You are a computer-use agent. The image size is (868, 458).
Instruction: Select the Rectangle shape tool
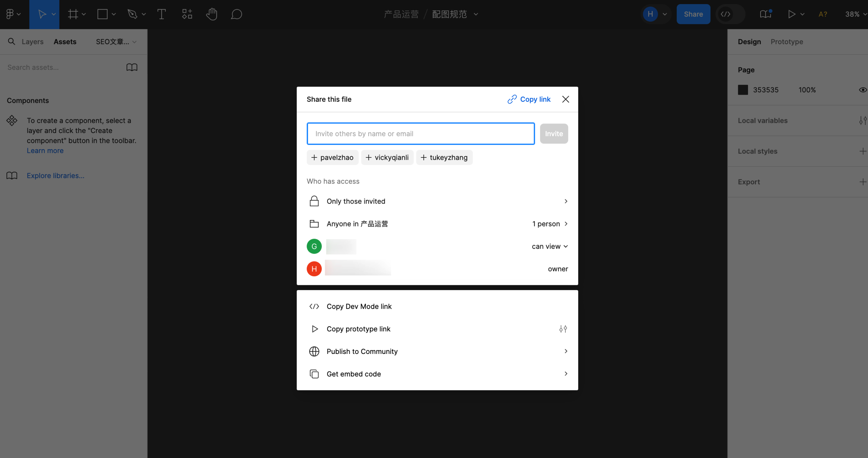pyautogui.click(x=103, y=14)
